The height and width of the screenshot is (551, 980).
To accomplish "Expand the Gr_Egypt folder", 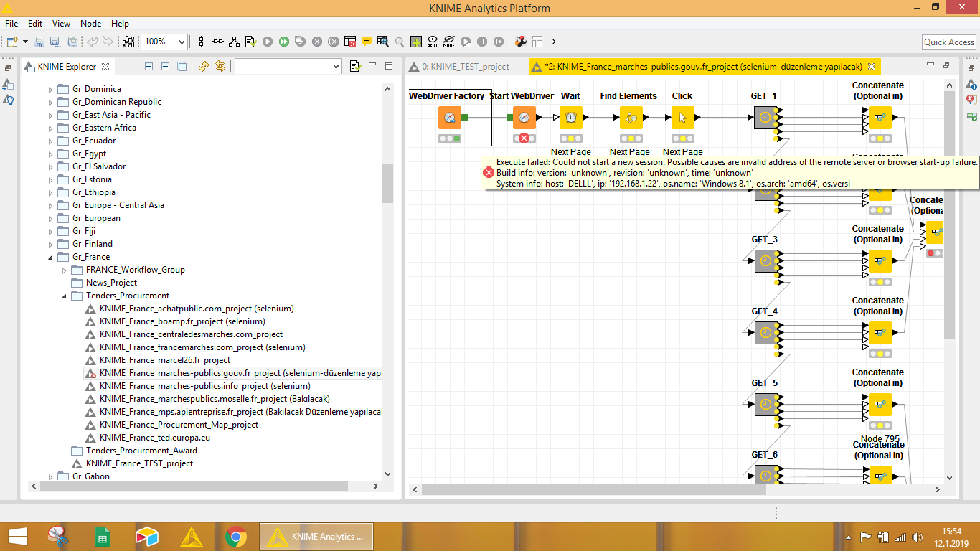I will pos(51,154).
